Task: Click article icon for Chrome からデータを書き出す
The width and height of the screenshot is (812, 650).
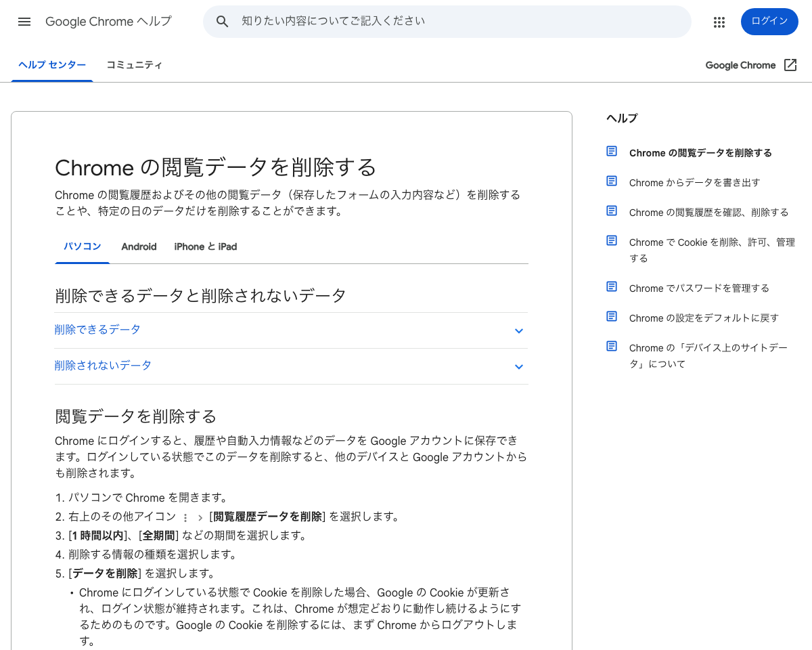Action: tap(612, 181)
